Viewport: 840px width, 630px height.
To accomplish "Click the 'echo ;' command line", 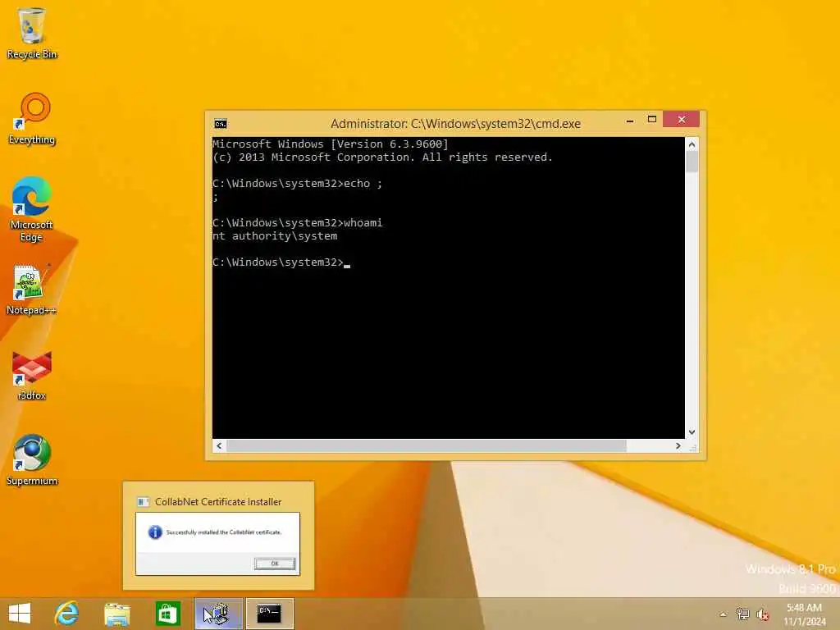I will (x=297, y=184).
